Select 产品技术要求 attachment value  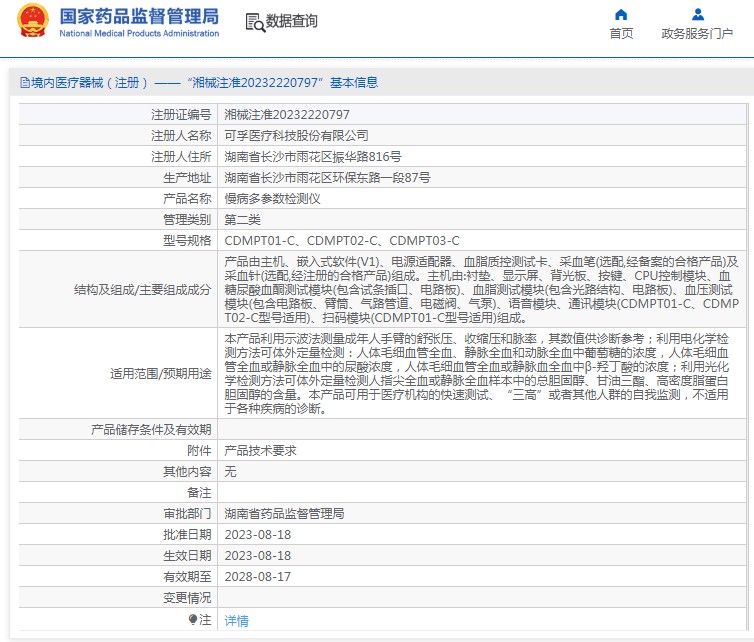click(x=261, y=451)
